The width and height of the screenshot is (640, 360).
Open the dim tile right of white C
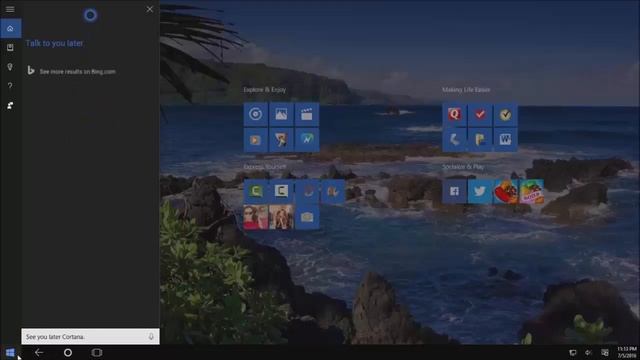[x=307, y=191]
